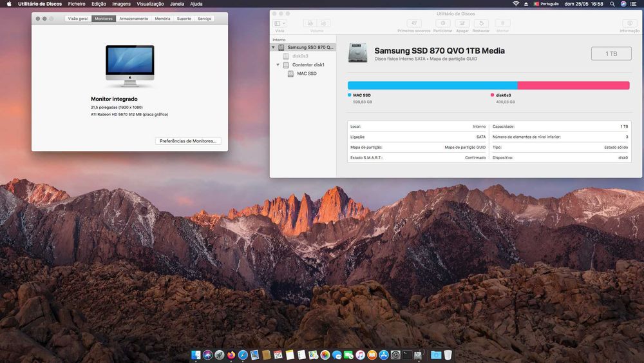
Task: Open System Preferences from the Dock
Action: (x=395, y=355)
